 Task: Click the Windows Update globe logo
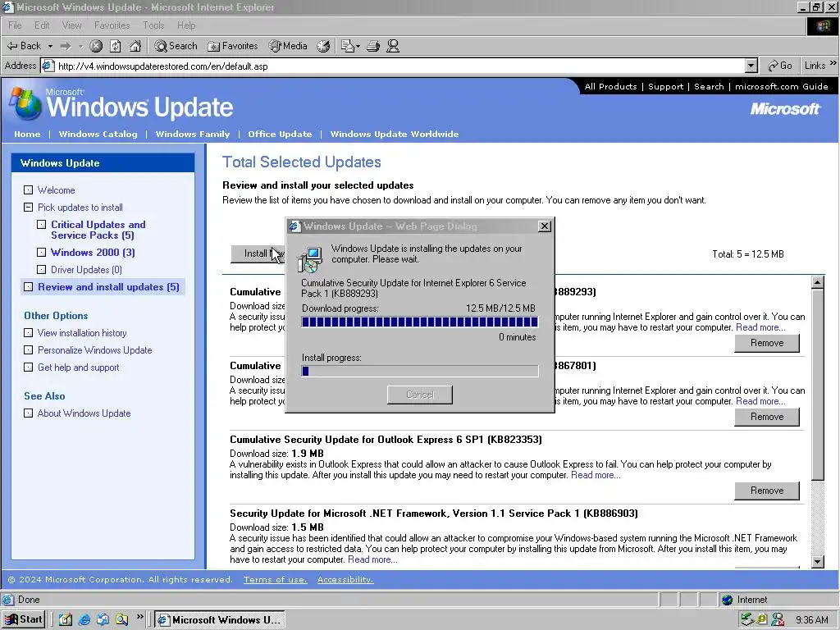tap(25, 103)
